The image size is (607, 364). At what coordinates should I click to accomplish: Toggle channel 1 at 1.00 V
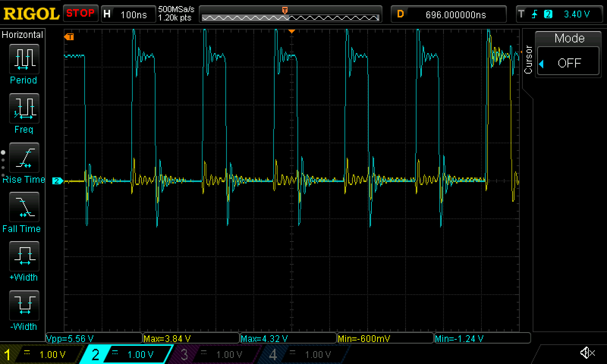[42, 355]
